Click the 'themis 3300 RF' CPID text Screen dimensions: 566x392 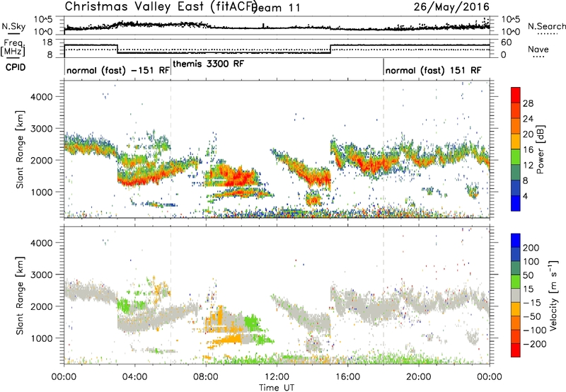[x=209, y=64]
